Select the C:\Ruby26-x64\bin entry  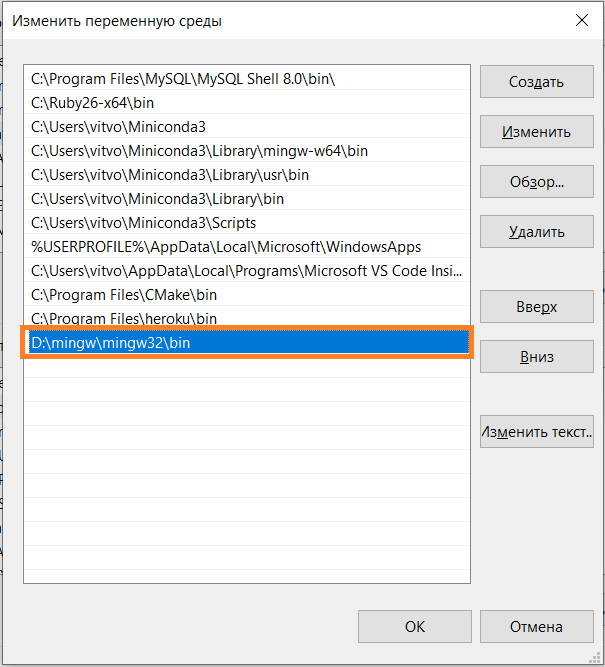click(x=92, y=103)
